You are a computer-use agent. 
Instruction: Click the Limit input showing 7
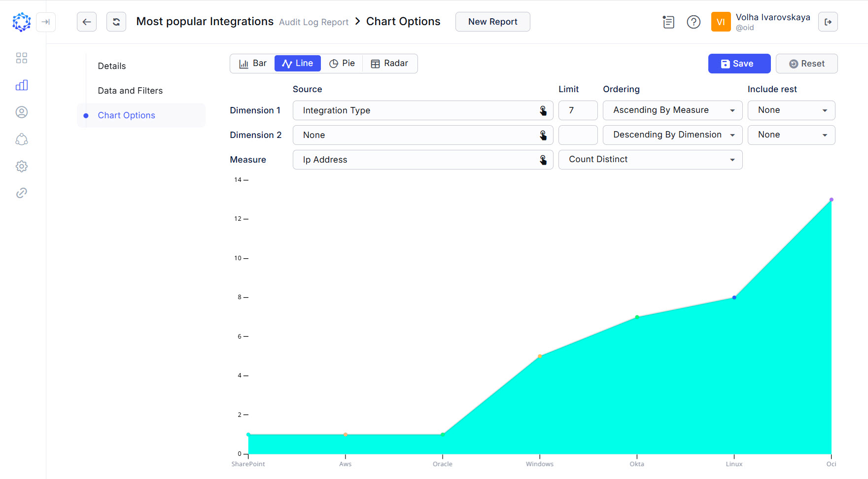click(578, 110)
